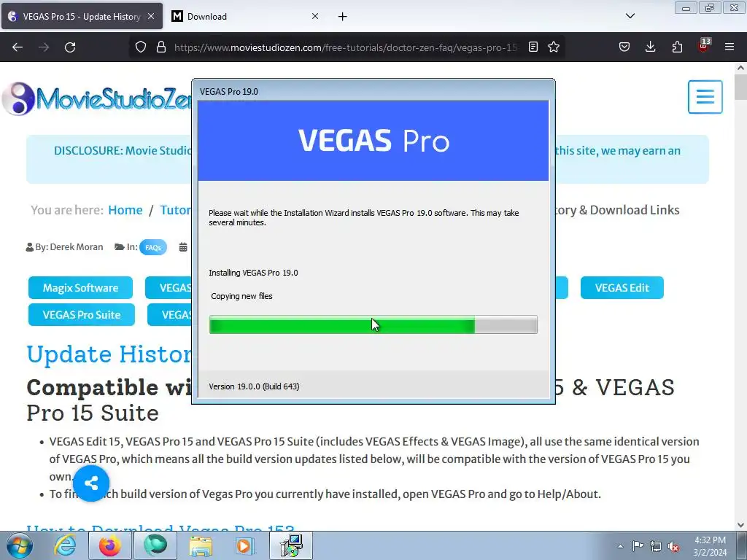This screenshot has height=560, width=747.
Task: Click the VEGAS Pro Suite button
Action: (x=82, y=315)
